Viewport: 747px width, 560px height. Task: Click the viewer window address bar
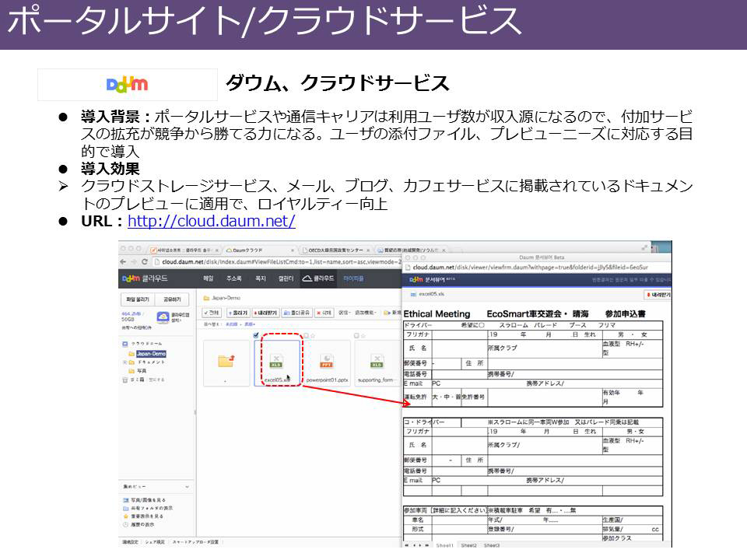click(537, 267)
